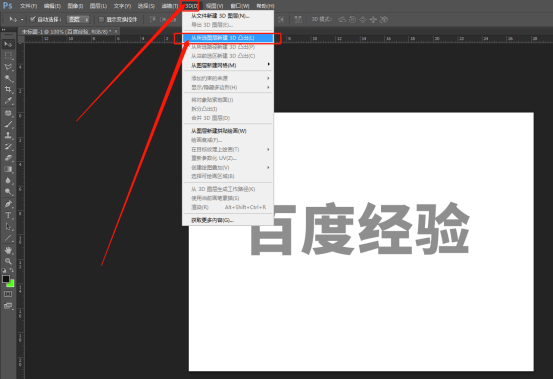This screenshot has height=379, width=553.
Task: Click 渲染(R) menu entry
Action: pos(228,207)
